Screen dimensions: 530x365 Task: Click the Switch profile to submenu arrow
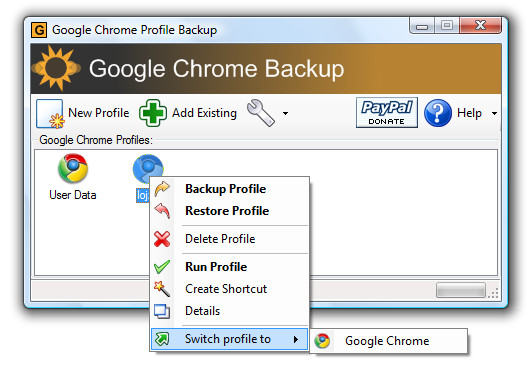point(296,339)
